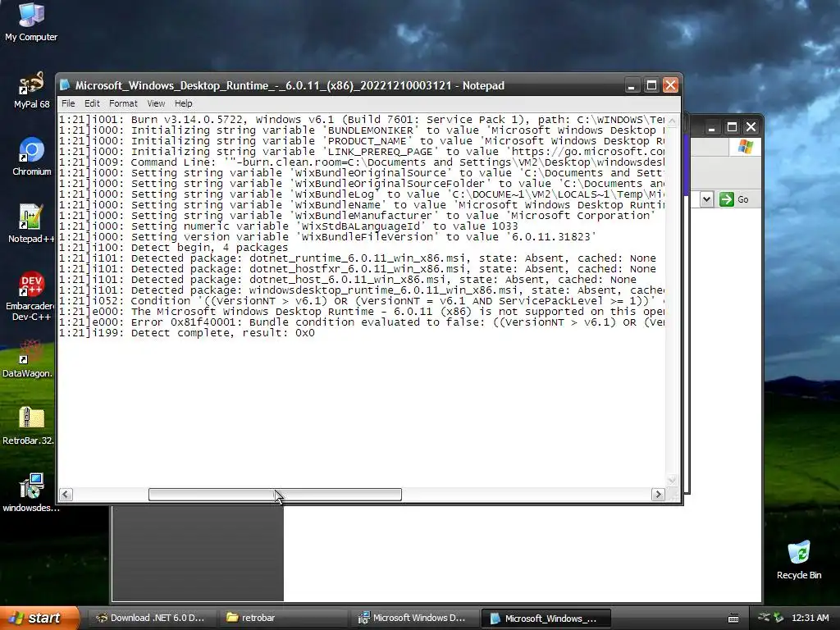840x630 pixels.
Task: Click the dotnet_runtime_6.0.11_win_x86.msi log line
Action: [358, 258]
